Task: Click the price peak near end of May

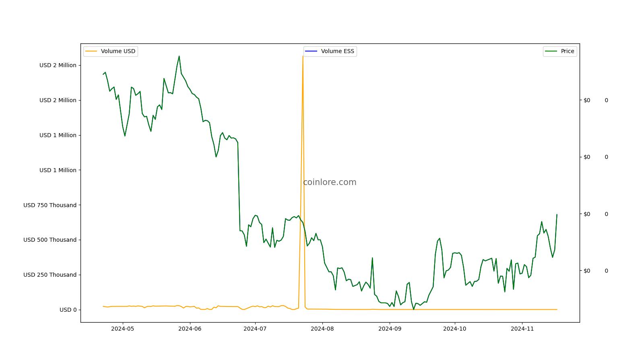Action: (179, 56)
